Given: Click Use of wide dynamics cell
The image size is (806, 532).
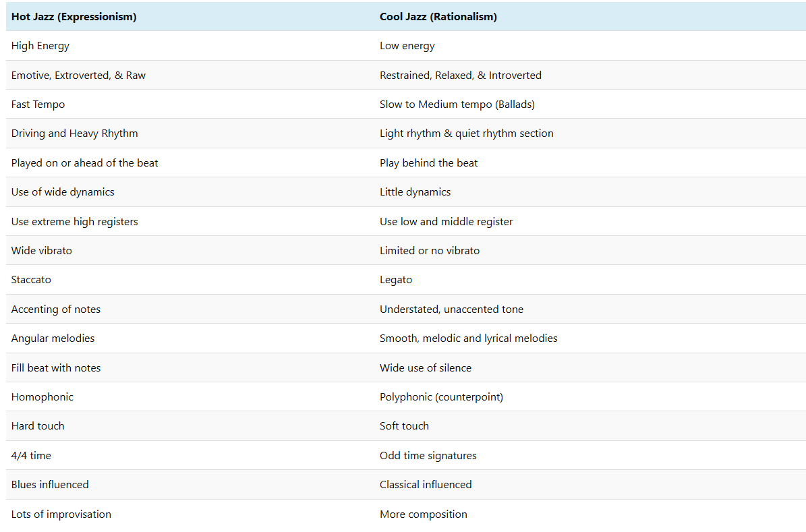Looking at the screenshot, I should coord(63,192).
